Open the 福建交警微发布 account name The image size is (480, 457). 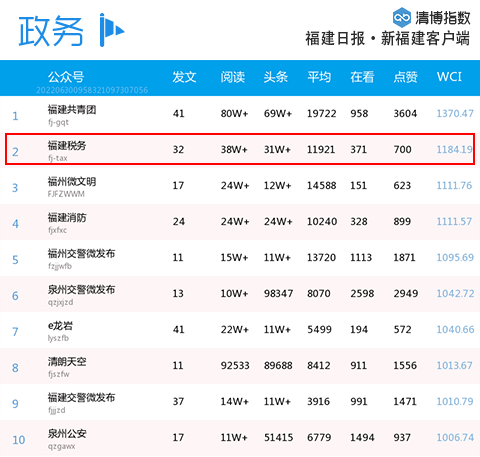[x=81, y=397]
